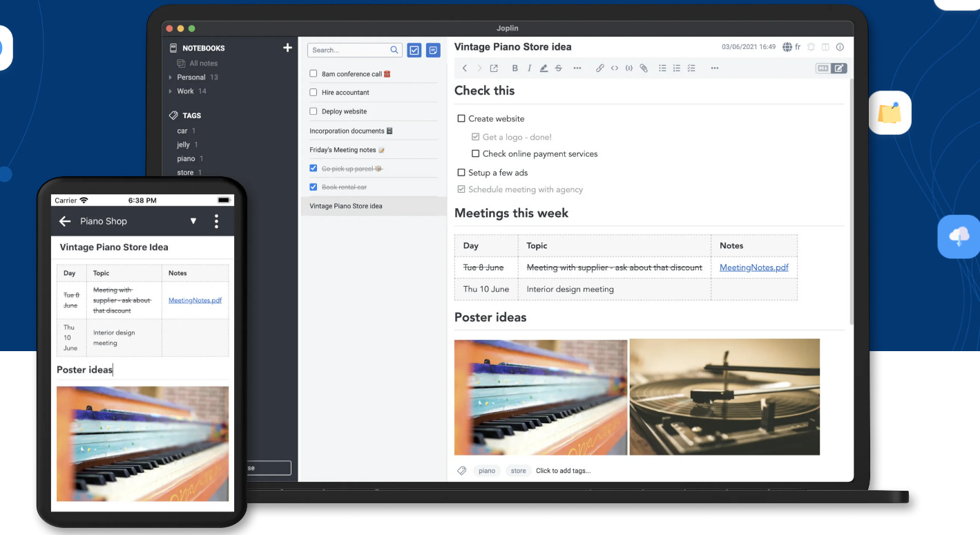This screenshot has width=980, height=535.
Task: Insert a bulleted list
Action: tap(662, 68)
